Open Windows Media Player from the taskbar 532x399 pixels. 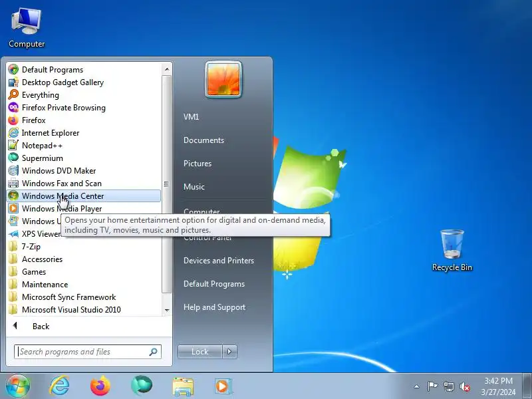pos(223,386)
